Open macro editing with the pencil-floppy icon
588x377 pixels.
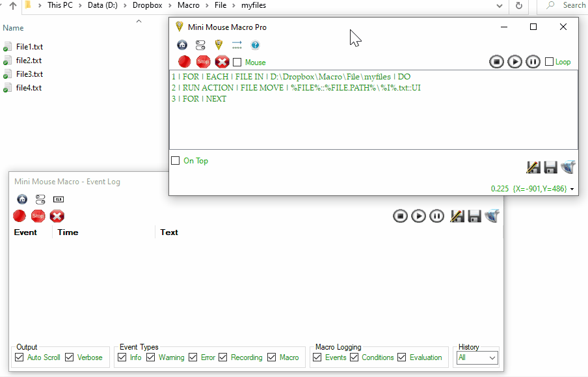[x=533, y=167]
